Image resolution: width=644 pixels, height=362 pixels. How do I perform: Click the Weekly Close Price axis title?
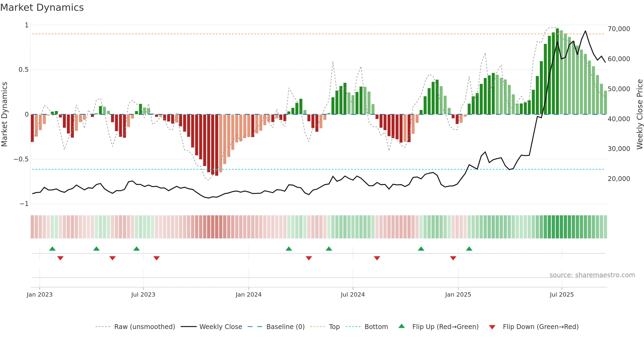640,114
